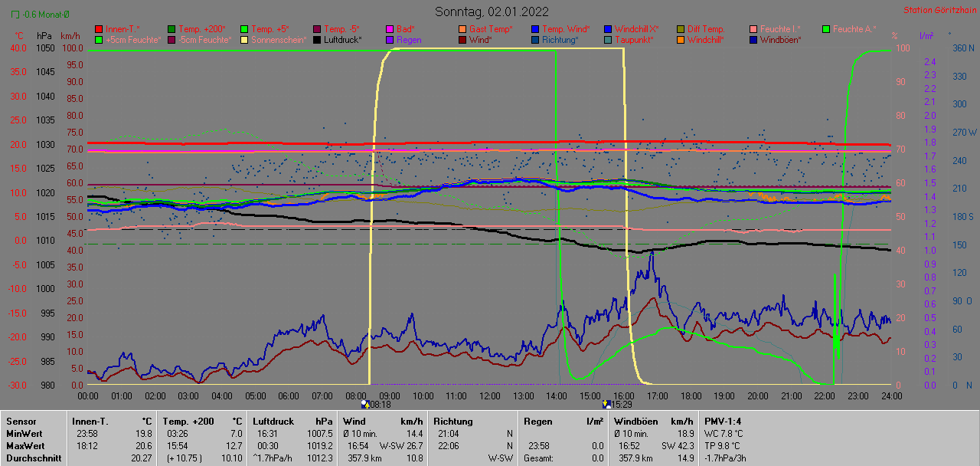Viewport: 980px width, 466px height.
Task: Click the km/h axis unit header
Action: pyautogui.click(x=70, y=36)
